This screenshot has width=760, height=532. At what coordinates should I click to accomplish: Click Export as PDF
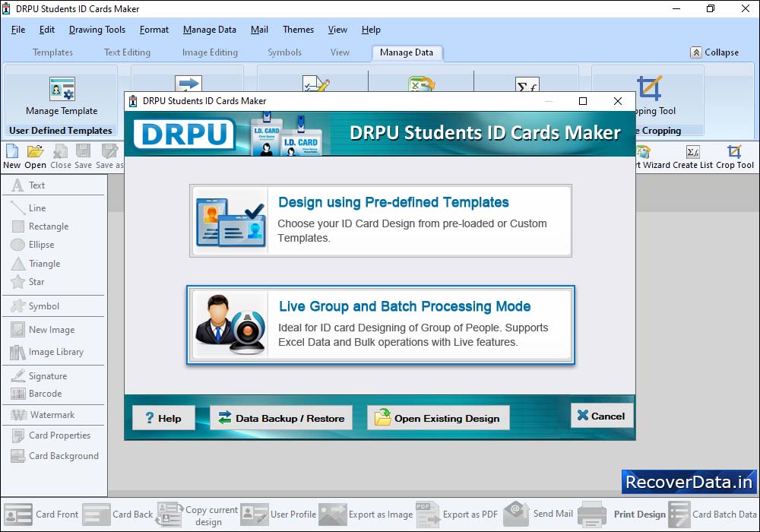coord(457,514)
